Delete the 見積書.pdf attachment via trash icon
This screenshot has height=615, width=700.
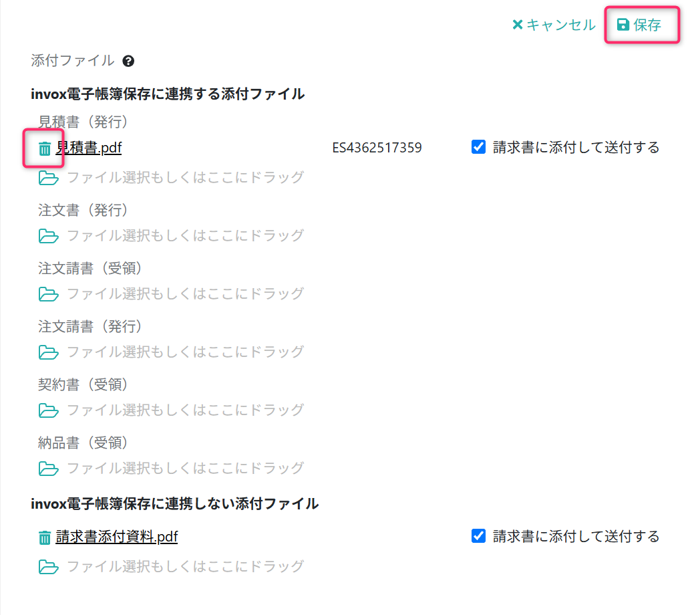[44, 148]
